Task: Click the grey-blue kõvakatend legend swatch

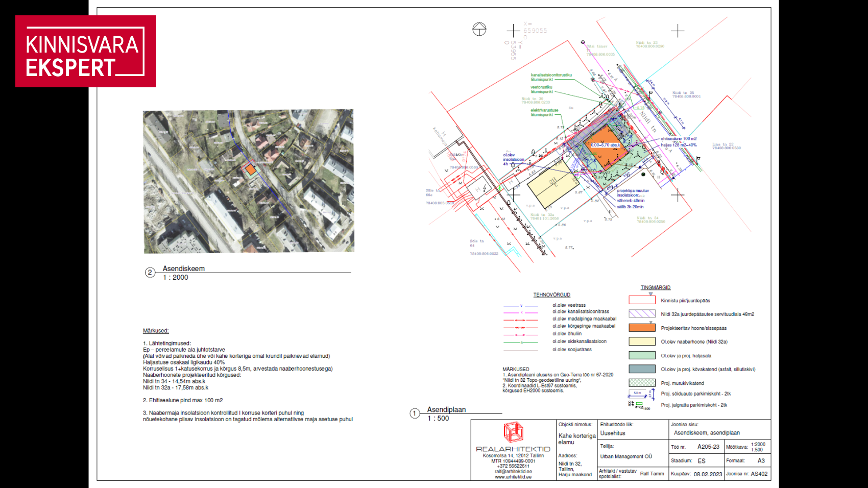Action: pyautogui.click(x=642, y=369)
